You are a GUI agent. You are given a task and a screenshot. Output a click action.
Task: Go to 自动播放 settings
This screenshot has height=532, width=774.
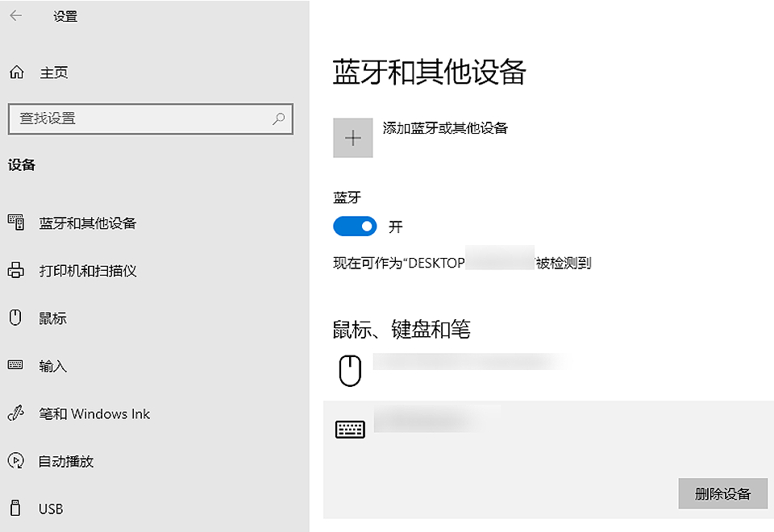tap(66, 462)
